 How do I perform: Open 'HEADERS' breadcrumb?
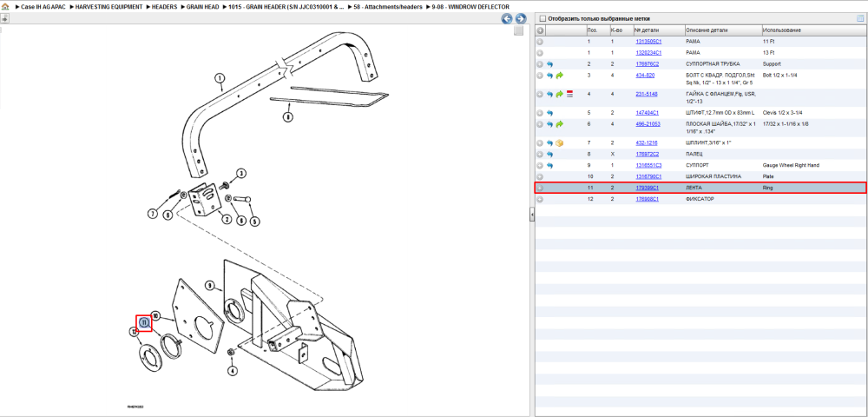pos(164,7)
